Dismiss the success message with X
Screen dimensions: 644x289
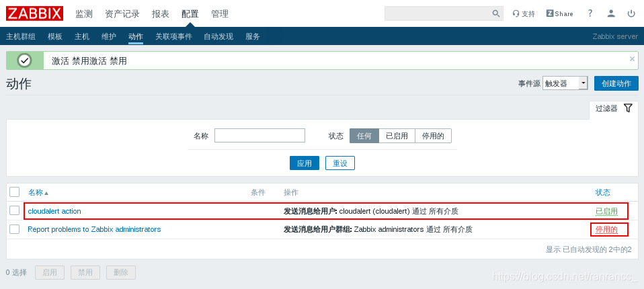tap(632, 58)
